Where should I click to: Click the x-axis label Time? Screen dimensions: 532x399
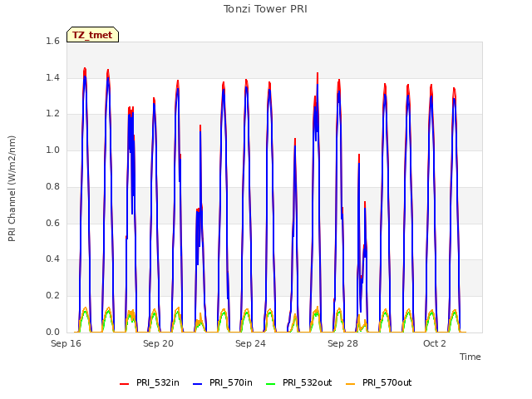tap(470, 357)
